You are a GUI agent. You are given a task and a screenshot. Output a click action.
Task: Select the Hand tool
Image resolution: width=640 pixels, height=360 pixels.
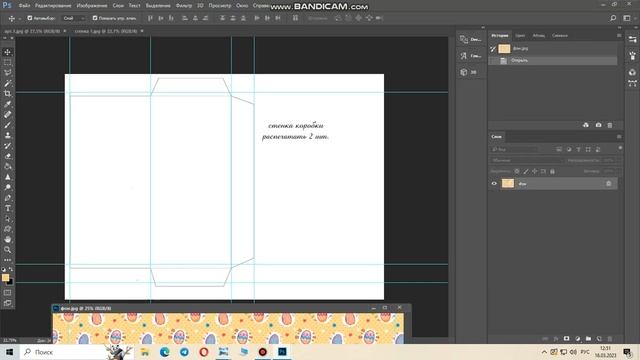[x=7, y=239]
